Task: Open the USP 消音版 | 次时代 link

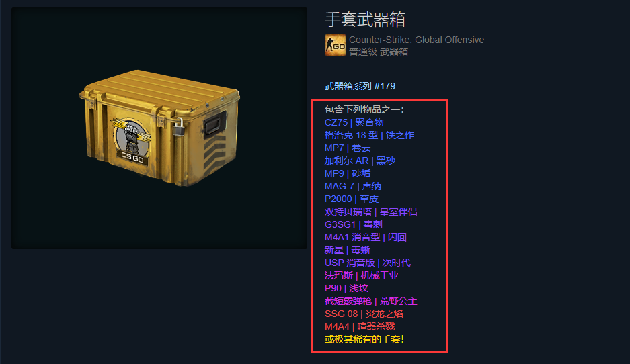Action: (368, 263)
